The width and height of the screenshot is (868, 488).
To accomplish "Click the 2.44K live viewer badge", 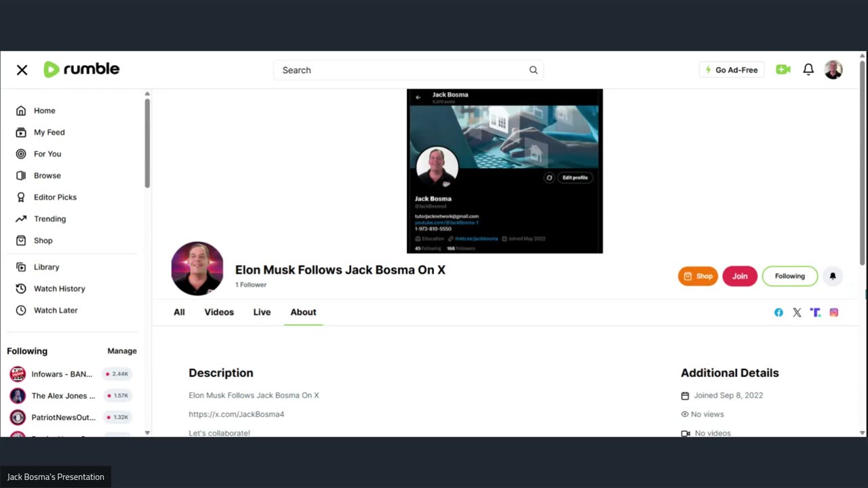I will coord(117,374).
